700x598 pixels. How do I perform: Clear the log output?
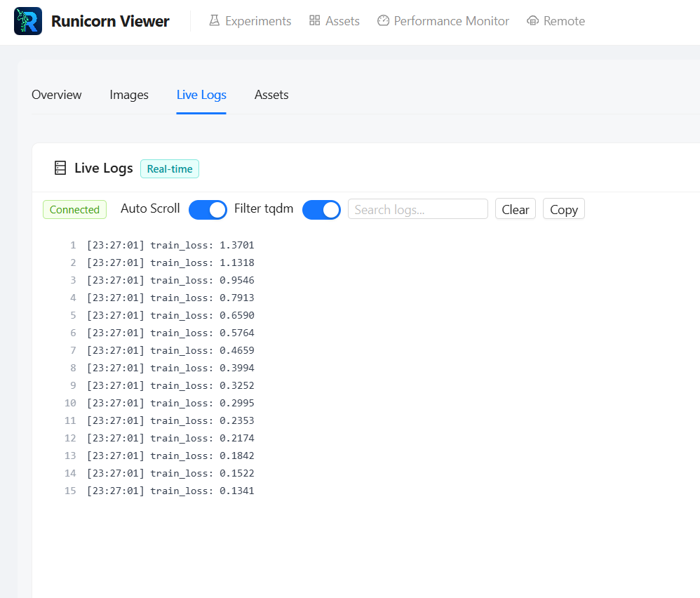tap(515, 208)
